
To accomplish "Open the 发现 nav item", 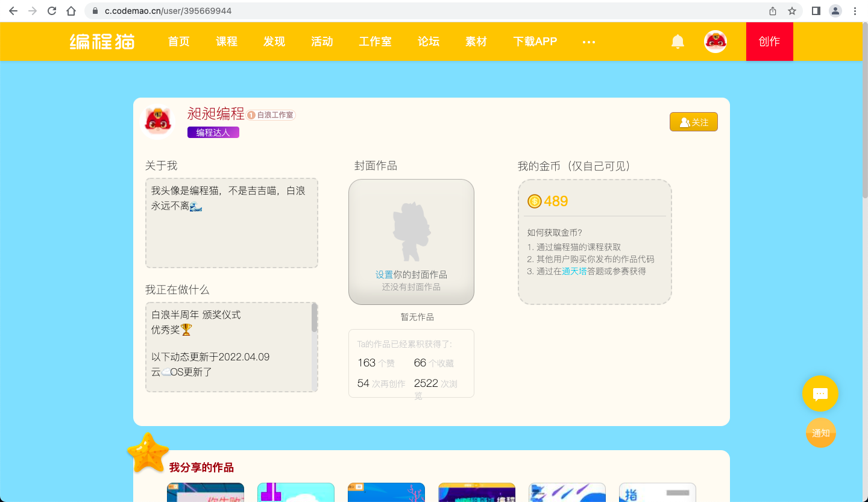I will (274, 42).
